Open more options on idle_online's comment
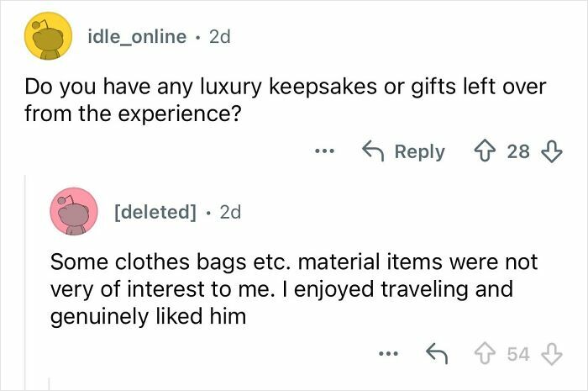 tap(323, 152)
